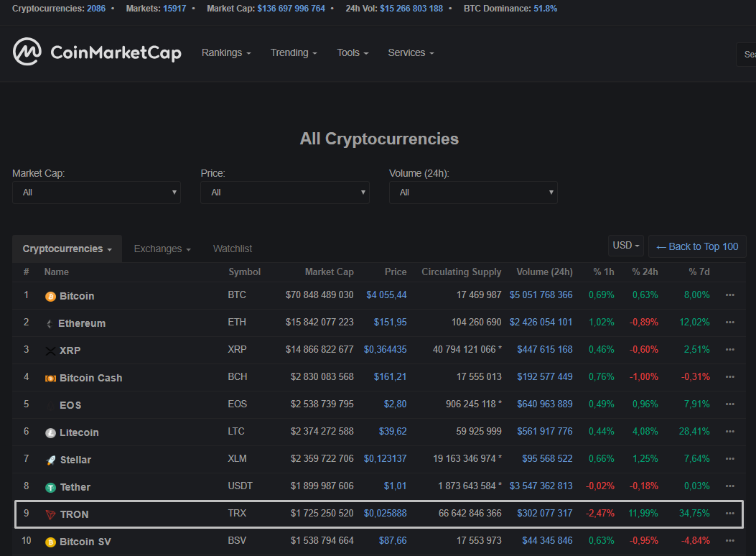Click the TRON coin icon
756x556 pixels.
(49, 514)
